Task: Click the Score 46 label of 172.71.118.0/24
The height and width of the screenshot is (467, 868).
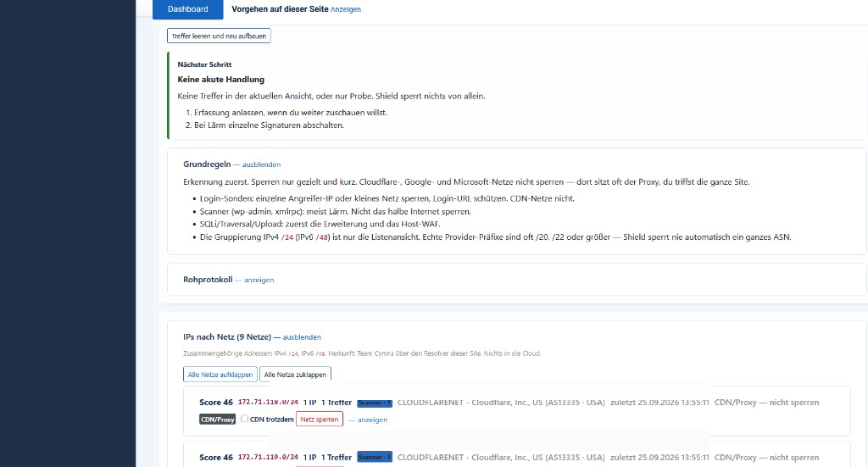Action: click(216, 403)
